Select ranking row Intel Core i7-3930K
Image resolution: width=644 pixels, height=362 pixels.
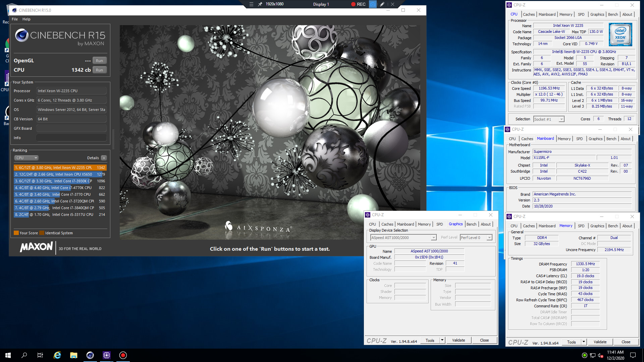[x=60, y=181]
